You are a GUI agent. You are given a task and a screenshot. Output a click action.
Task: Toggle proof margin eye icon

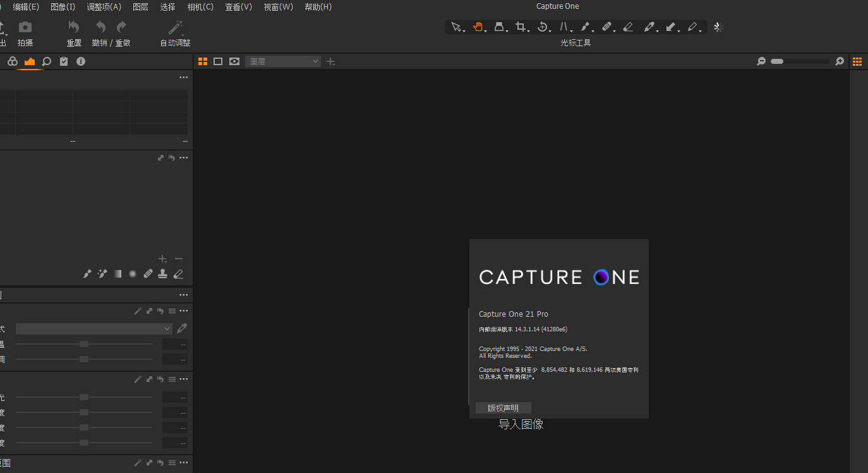click(x=234, y=61)
